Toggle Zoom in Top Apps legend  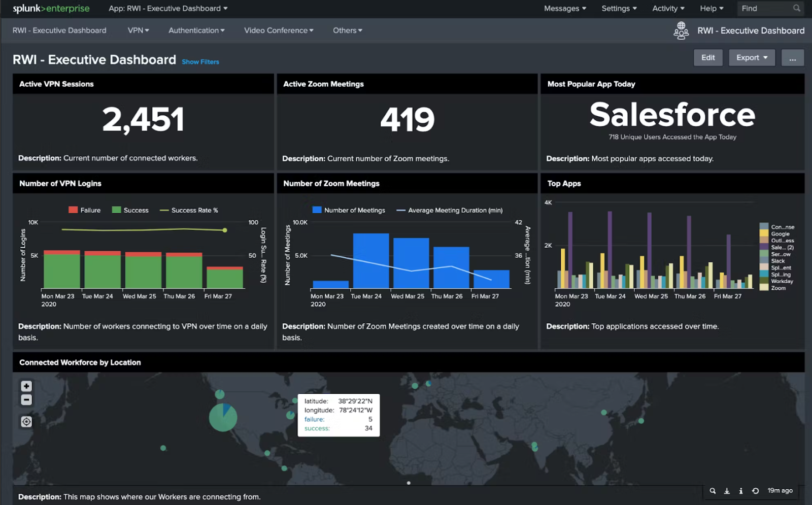[x=773, y=288]
